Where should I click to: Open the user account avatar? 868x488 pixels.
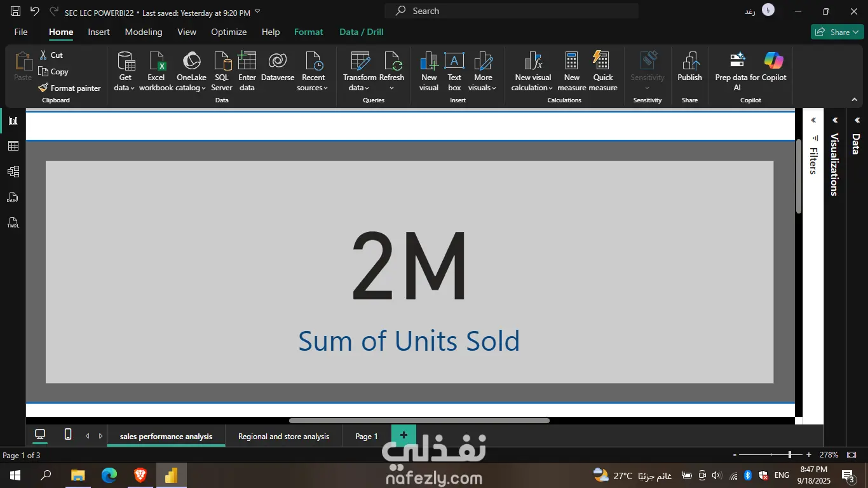pyautogui.click(x=768, y=11)
